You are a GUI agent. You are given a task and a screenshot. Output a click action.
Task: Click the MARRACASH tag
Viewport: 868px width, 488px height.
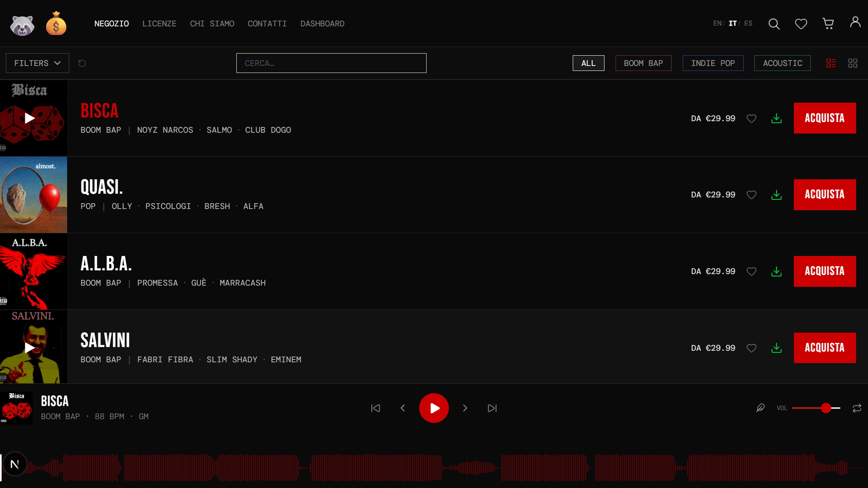point(243,283)
